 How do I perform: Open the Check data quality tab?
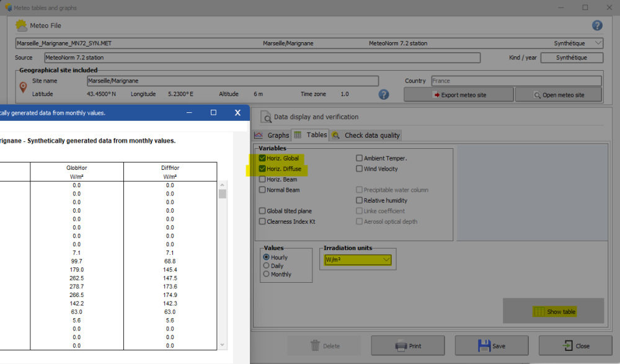tap(366, 135)
